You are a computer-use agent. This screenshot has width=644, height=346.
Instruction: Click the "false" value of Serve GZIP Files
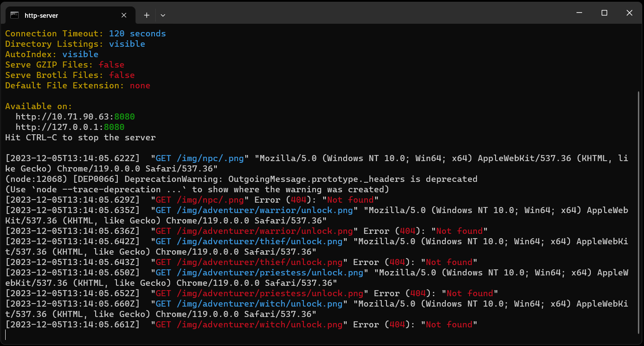(111, 65)
